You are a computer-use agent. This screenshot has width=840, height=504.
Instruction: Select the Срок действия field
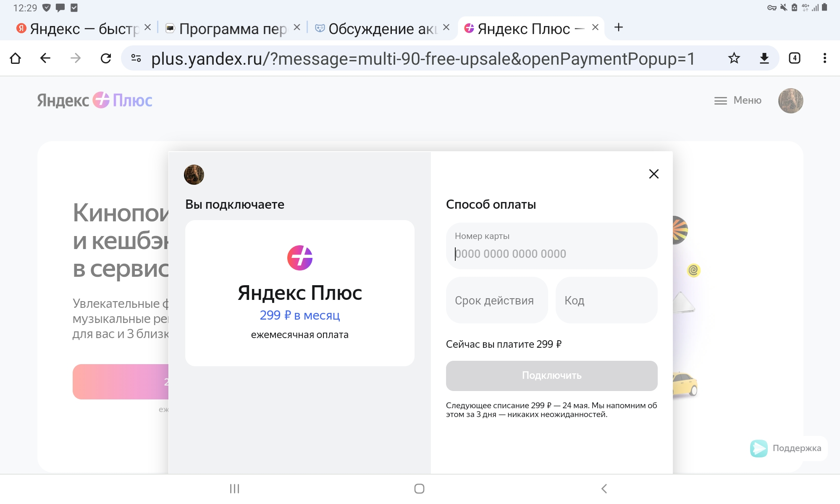pos(497,300)
